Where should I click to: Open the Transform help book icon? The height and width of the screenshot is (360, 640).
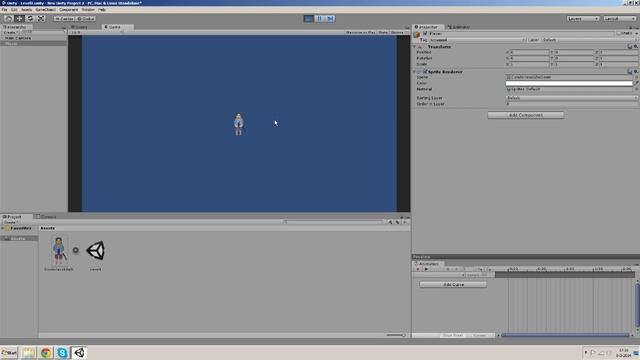click(x=630, y=47)
